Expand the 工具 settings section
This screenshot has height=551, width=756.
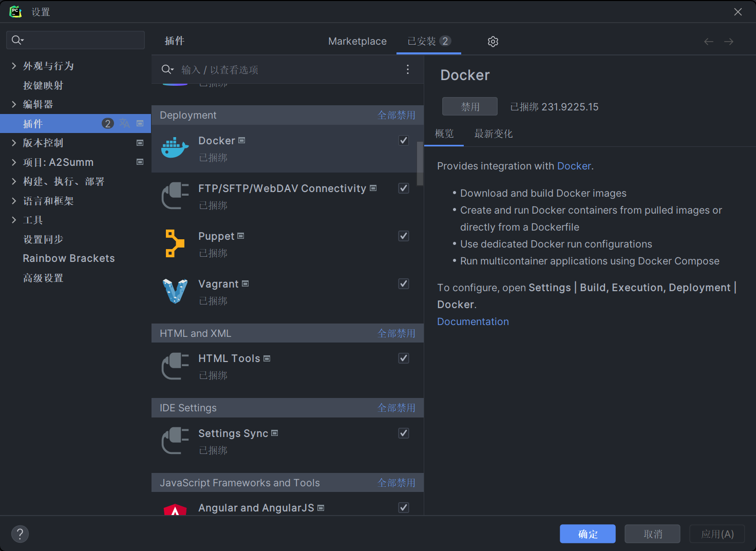(x=14, y=220)
